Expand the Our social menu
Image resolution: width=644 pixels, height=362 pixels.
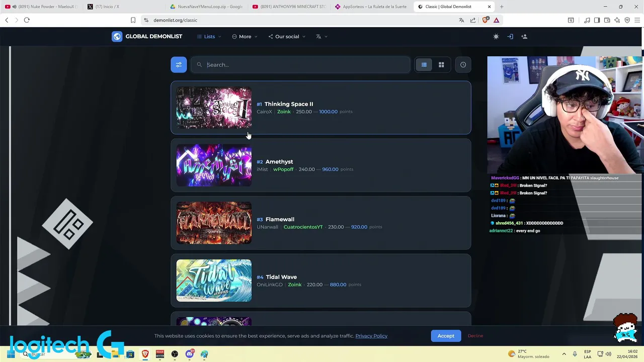coord(287,37)
